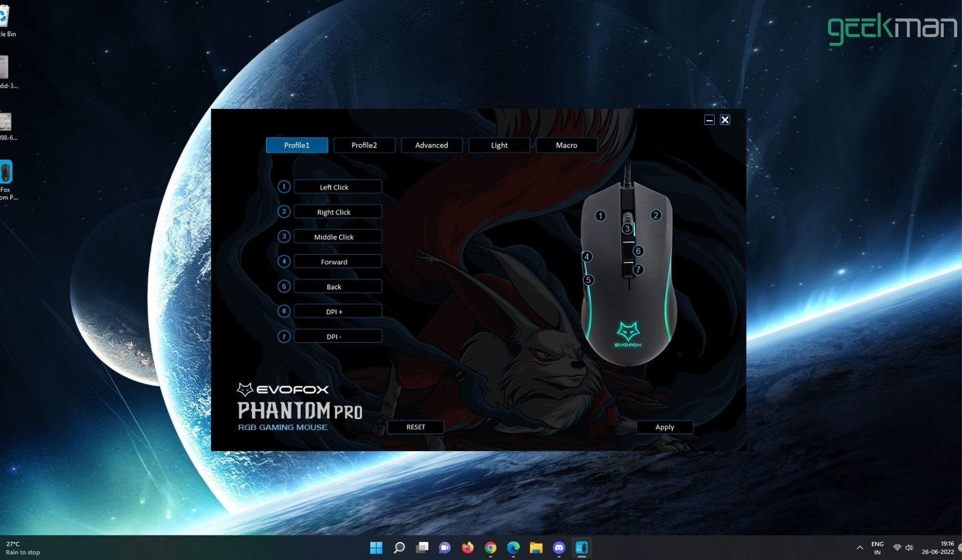Open Windows Search from the taskbar
The image size is (962, 560).
[400, 548]
